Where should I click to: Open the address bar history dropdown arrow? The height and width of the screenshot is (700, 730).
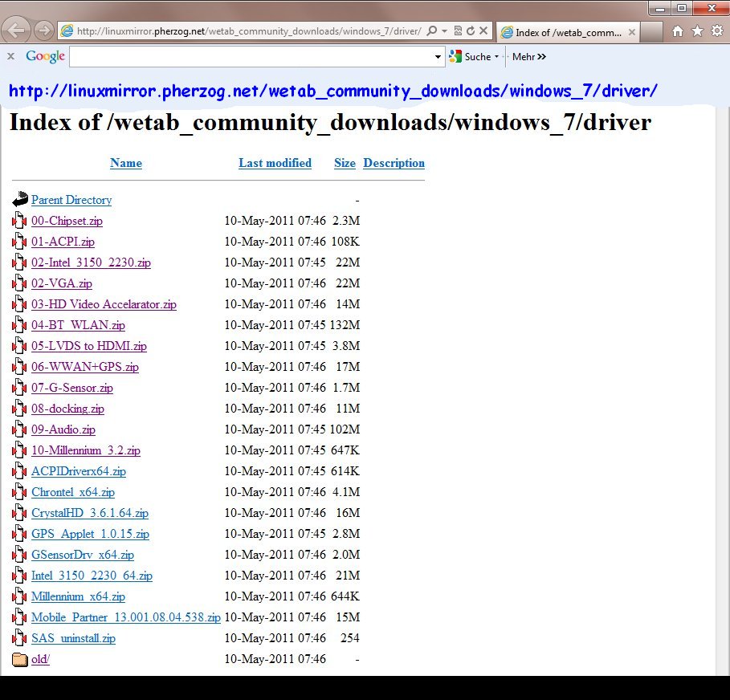tap(445, 31)
